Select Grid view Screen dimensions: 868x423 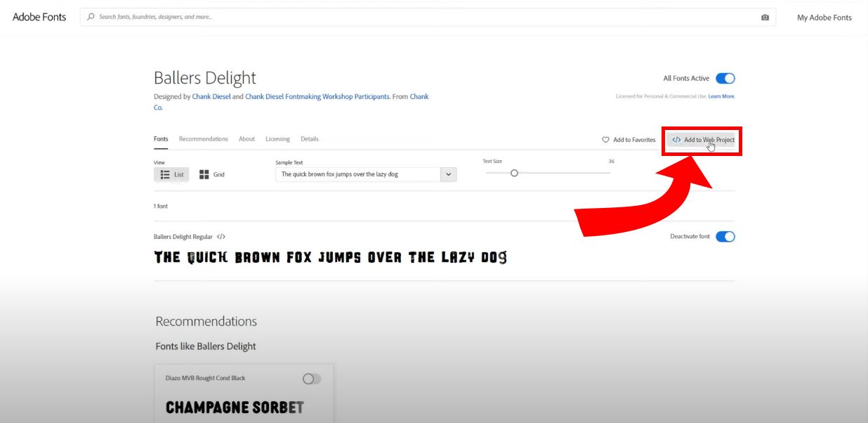(212, 174)
